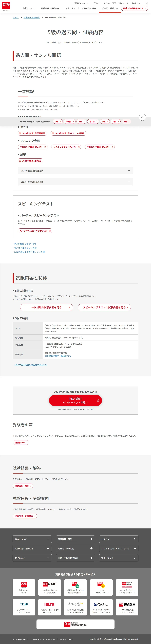Go to 過去問・試験内容 breadcrumb link
This screenshot has width=151, height=644.
(x=32, y=17)
